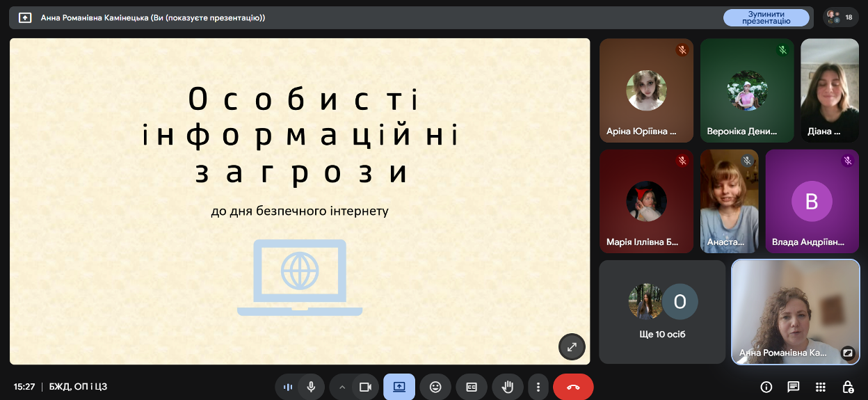Open host controls lock icon
The height and width of the screenshot is (400, 868).
pyautogui.click(x=848, y=387)
